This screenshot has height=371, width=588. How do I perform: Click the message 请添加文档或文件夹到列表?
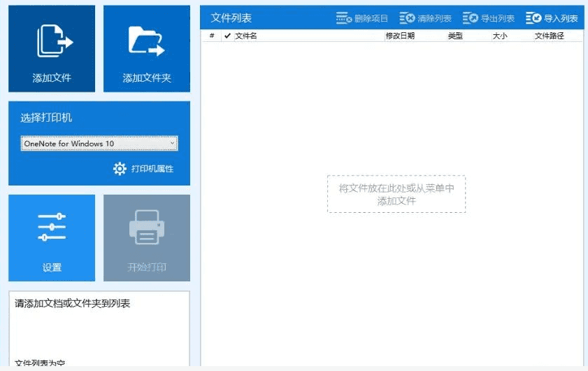tap(73, 303)
